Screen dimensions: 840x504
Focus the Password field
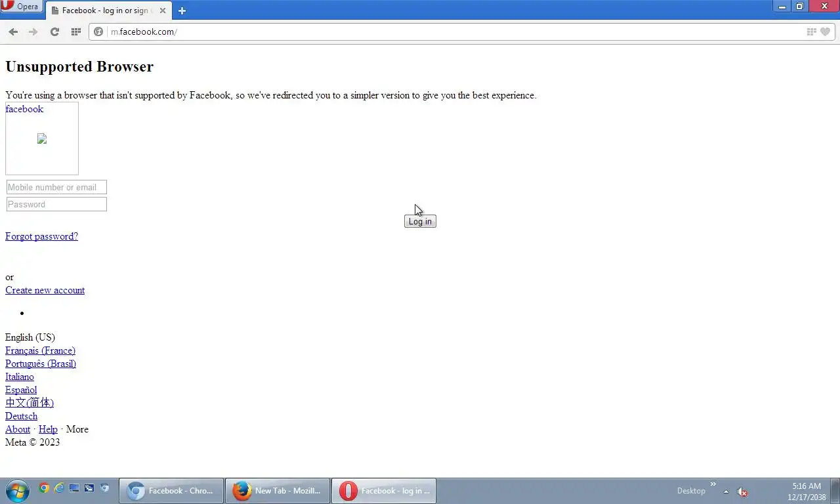pos(56,204)
